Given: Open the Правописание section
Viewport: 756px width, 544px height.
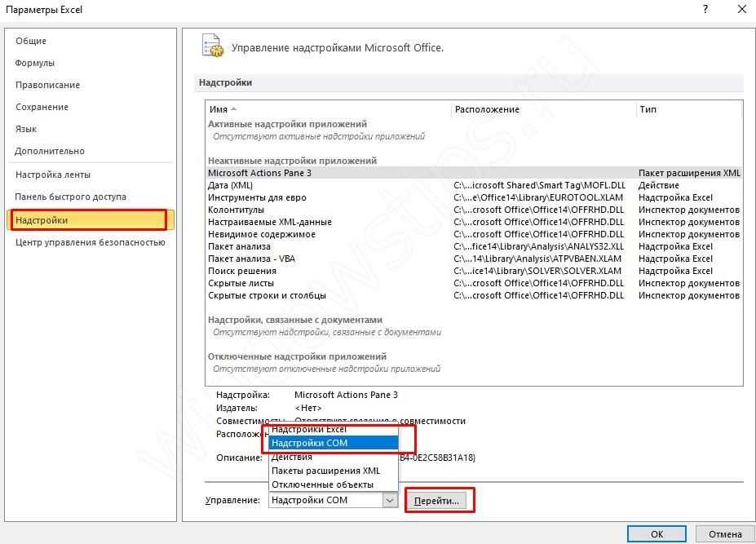Looking at the screenshot, I should pos(47,85).
